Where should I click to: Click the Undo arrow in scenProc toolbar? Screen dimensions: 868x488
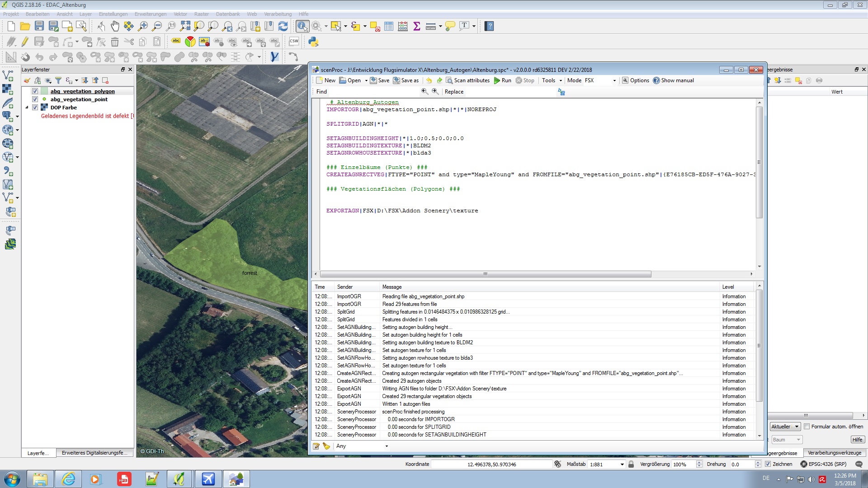(429, 80)
